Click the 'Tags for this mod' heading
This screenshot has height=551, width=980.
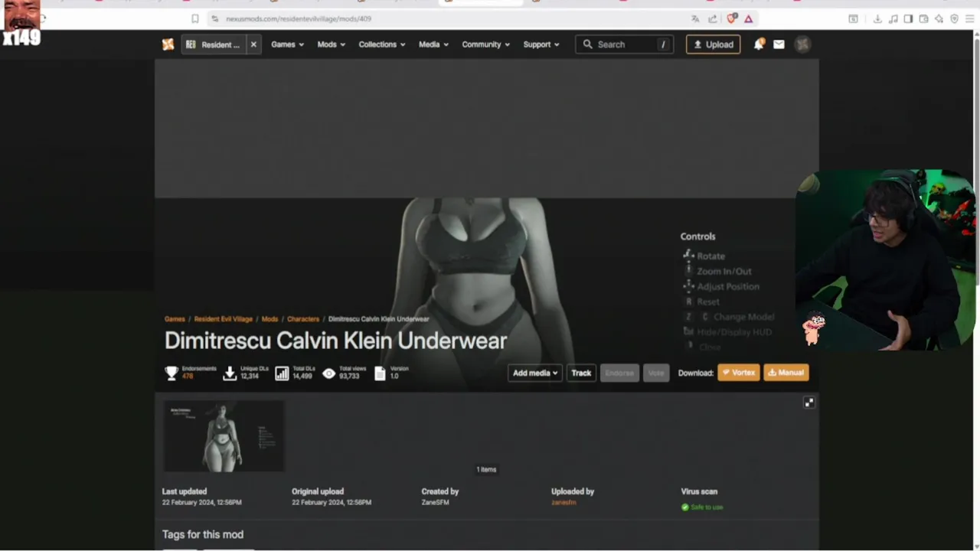203,534
